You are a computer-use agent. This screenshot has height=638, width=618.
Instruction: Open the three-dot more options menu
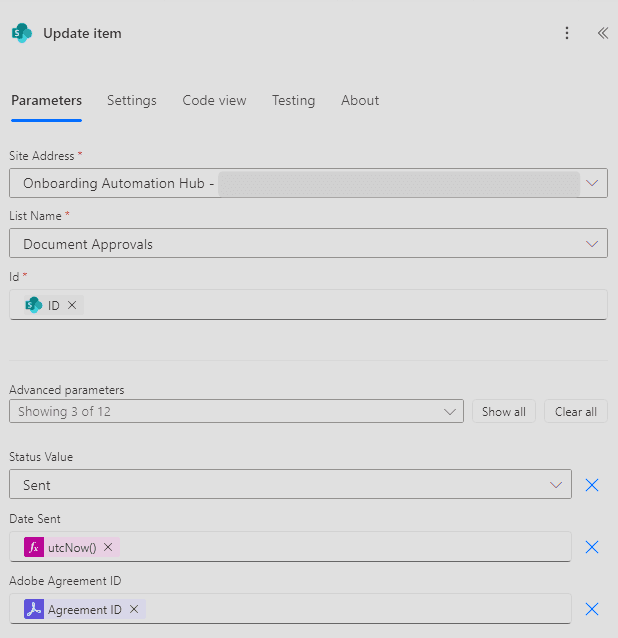[x=567, y=33]
